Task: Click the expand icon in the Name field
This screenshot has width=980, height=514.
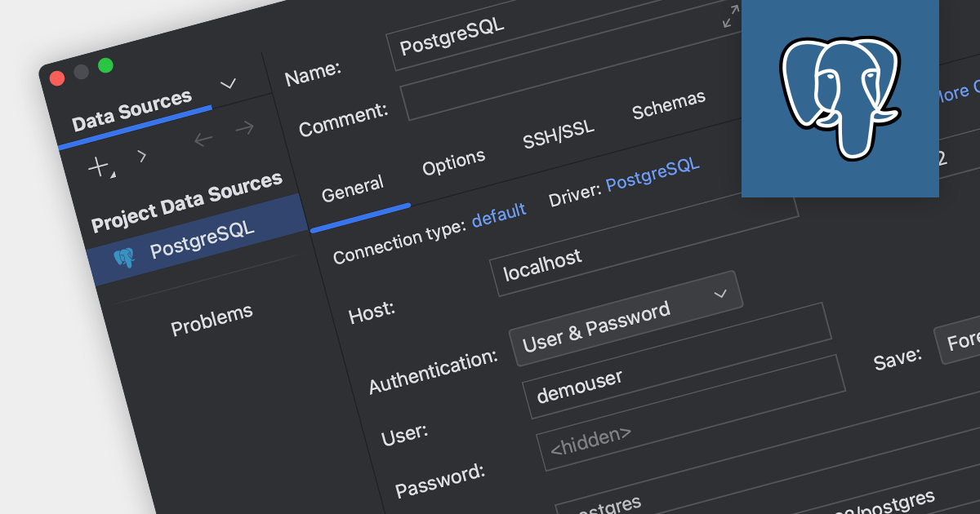Action: pyautogui.click(x=731, y=16)
